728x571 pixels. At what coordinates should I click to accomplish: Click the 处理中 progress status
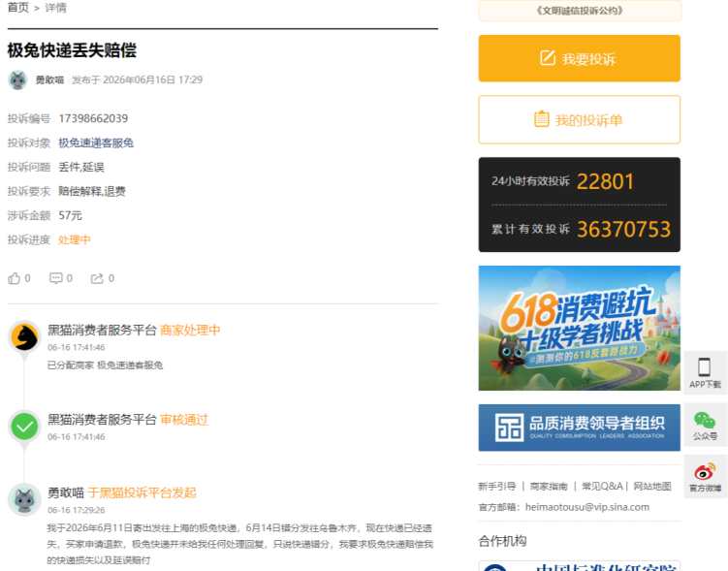[x=75, y=240]
